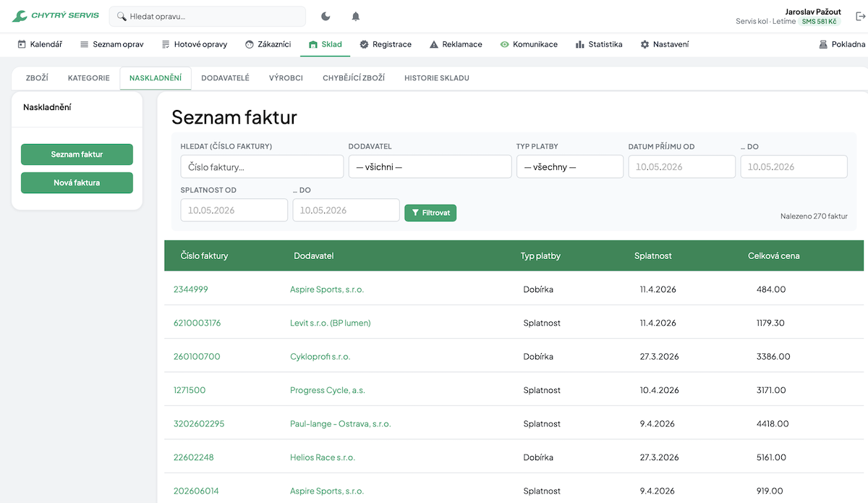868x503 pixels.
Task: Open Nastavení settings
Action: (664, 44)
